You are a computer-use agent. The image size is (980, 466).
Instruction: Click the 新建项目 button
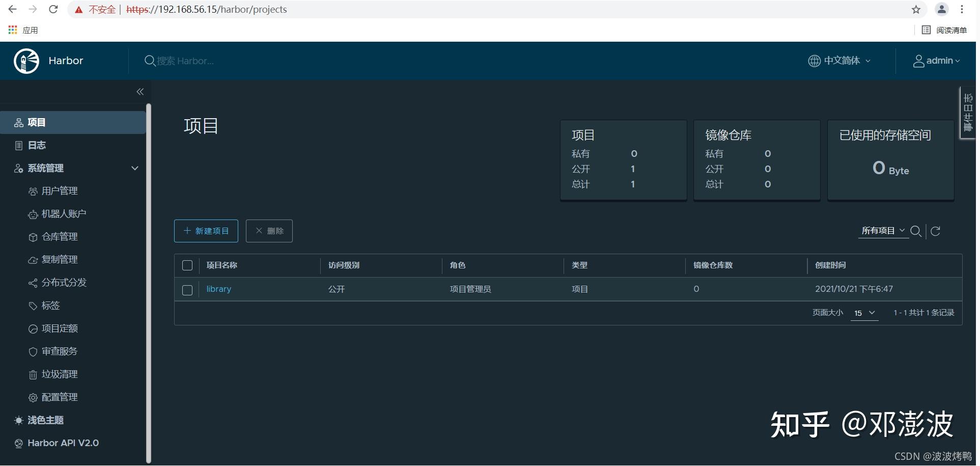pos(206,231)
